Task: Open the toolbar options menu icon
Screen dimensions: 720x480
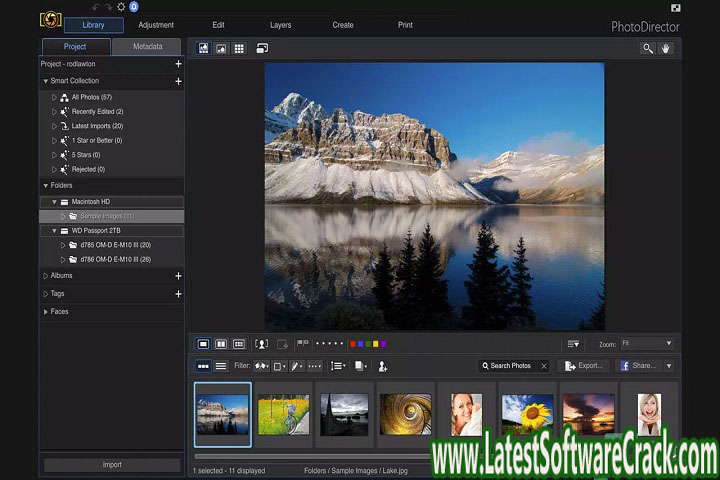Action: 573,344
